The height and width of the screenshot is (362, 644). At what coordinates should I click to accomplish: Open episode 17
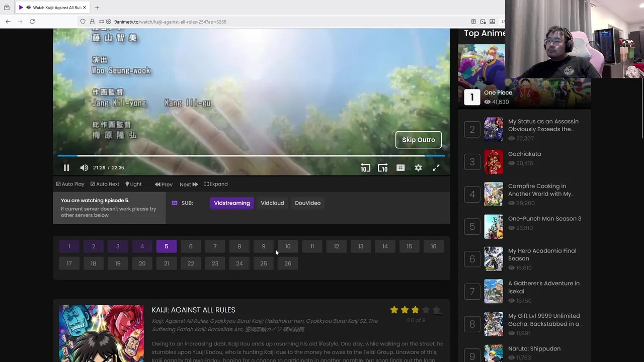tap(69, 263)
